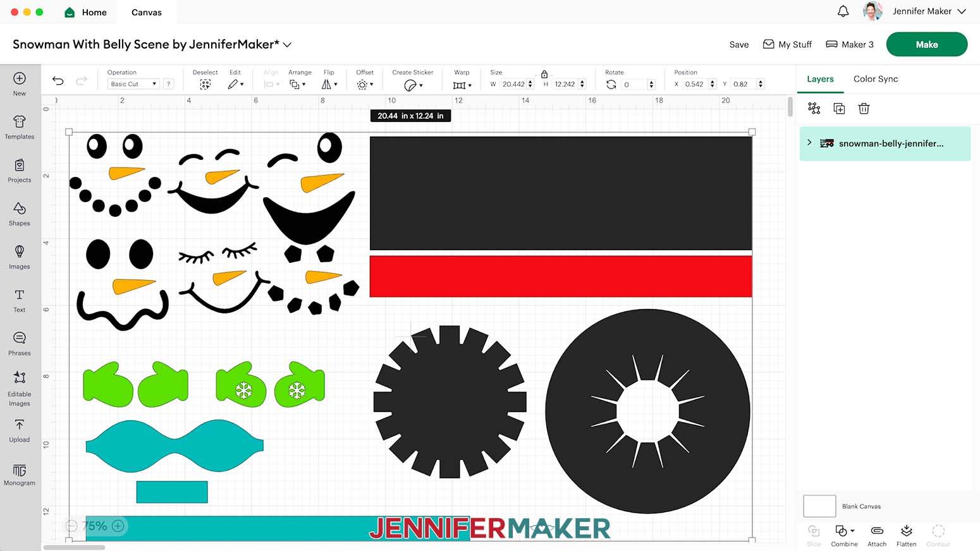The image size is (980, 551).
Task: Click the Blank Canvas color swatch
Action: (x=819, y=506)
